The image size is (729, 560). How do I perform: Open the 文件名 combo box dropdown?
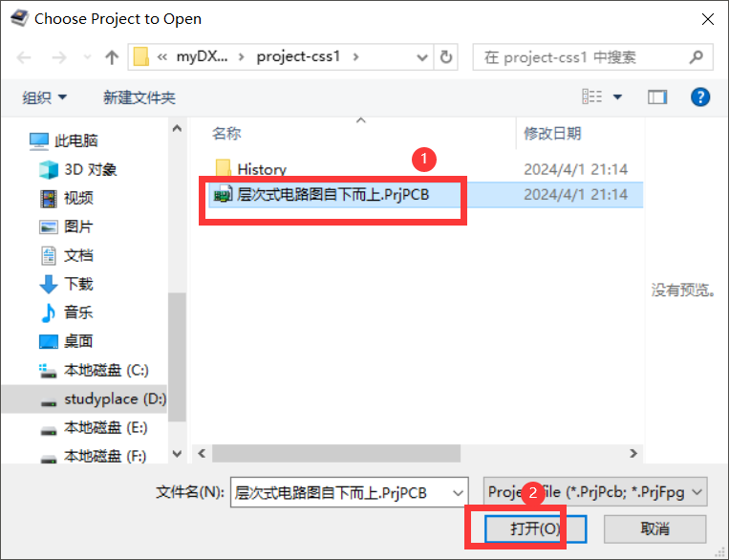(458, 492)
